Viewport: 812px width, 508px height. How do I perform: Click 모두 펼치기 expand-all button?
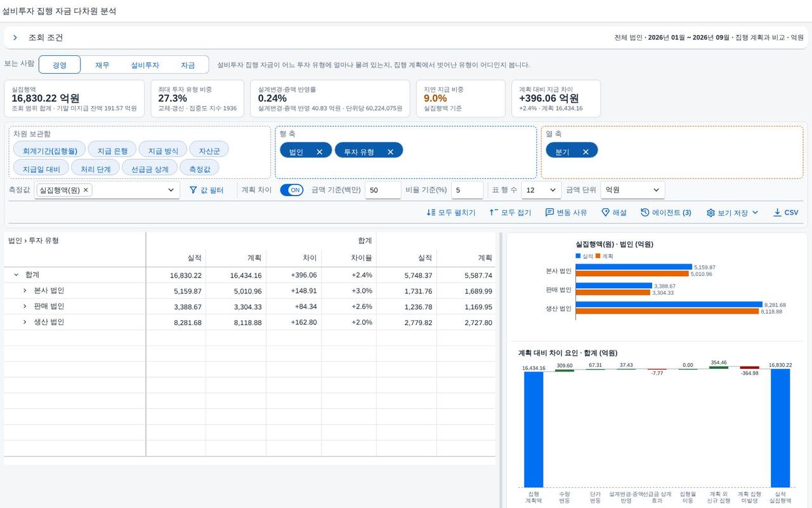click(x=451, y=213)
